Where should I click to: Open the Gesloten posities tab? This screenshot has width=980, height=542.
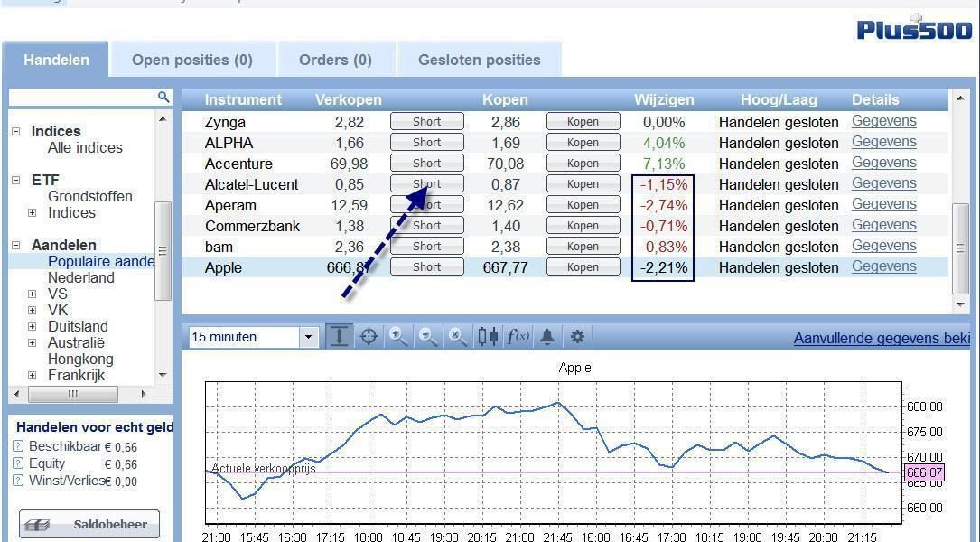coord(480,60)
